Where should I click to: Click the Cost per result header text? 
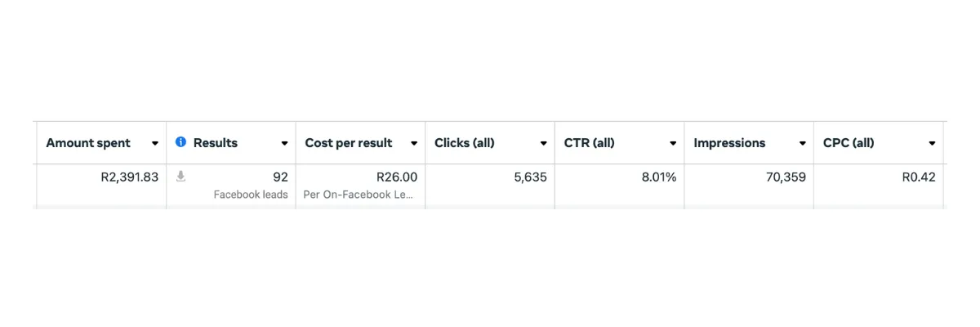(349, 143)
